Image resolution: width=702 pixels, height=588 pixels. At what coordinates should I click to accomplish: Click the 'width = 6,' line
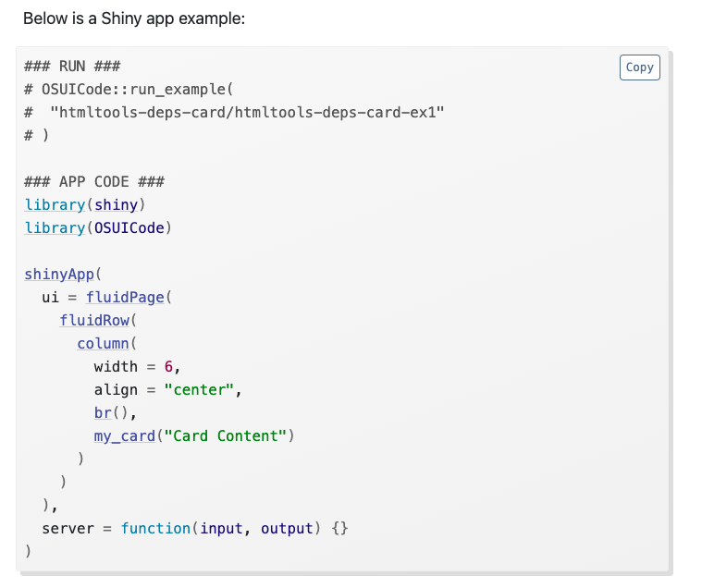(137, 367)
